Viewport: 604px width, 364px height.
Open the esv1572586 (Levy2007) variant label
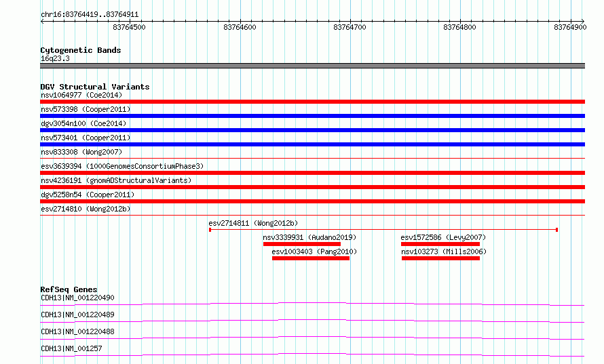443,237
